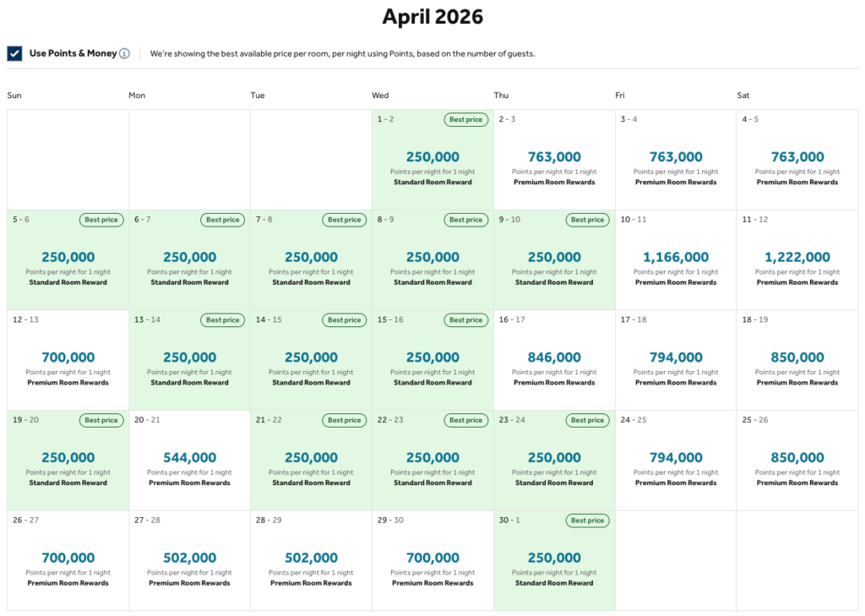865x616 pixels.
Task: Click the April 2026 calendar heading
Action: pos(432,16)
